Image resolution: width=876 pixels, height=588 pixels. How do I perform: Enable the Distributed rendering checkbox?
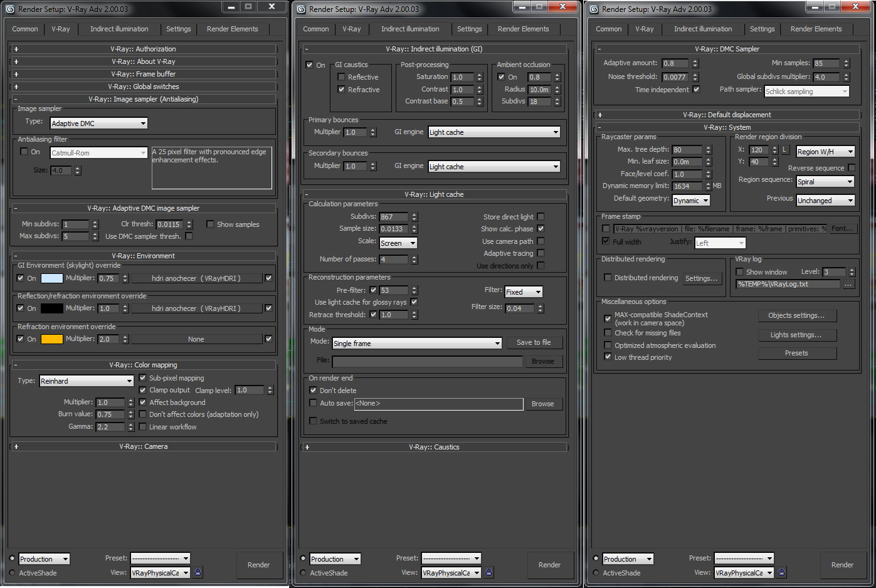tap(608, 278)
